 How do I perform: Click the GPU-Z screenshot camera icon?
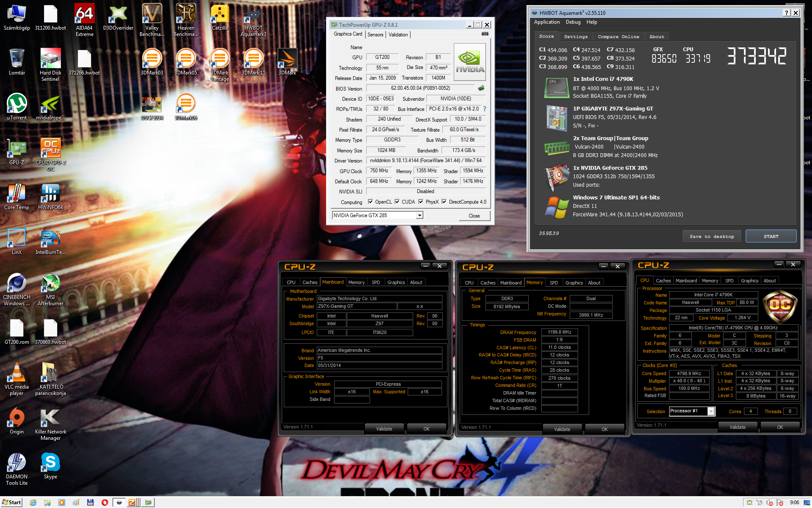pos(485,34)
